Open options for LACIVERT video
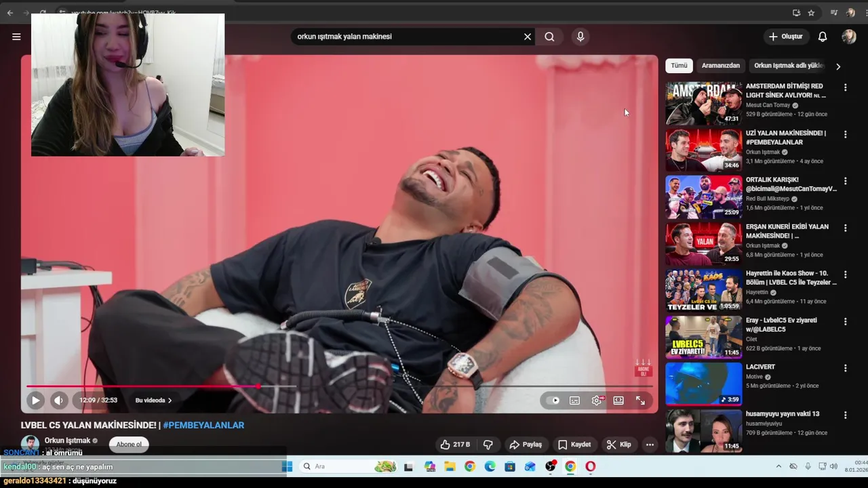This screenshot has height=488, width=868. click(x=845, y=368)
